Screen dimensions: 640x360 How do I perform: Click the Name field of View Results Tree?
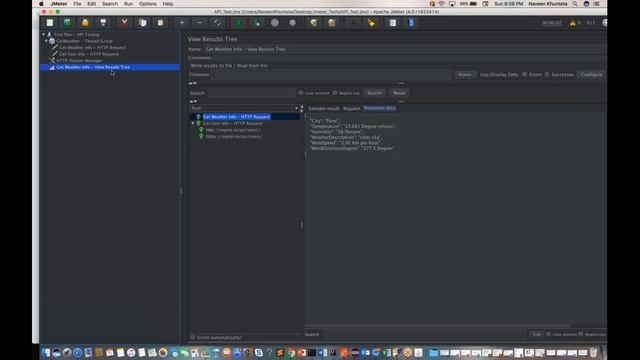[x=405, y=49]
